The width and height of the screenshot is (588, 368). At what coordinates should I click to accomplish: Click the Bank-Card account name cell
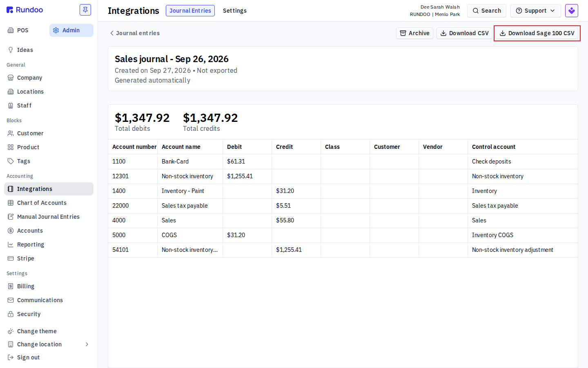point(190,162)
